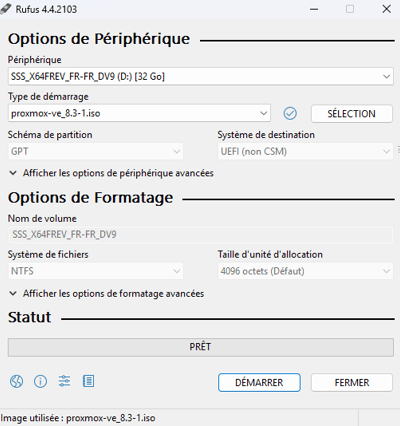Open the Périphérique device dropdown
400x426 pixels.
point(200,76)
